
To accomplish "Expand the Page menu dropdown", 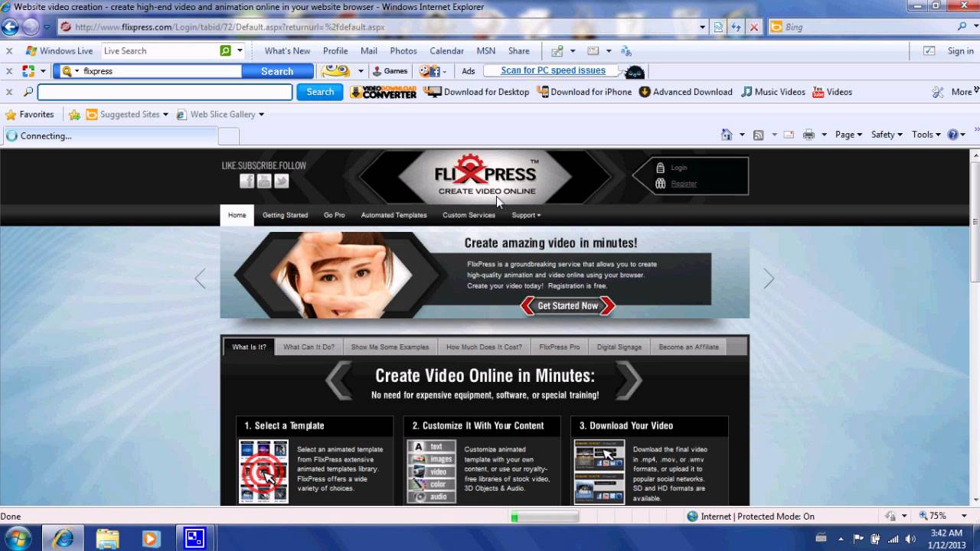I will [x=848, y=135].
